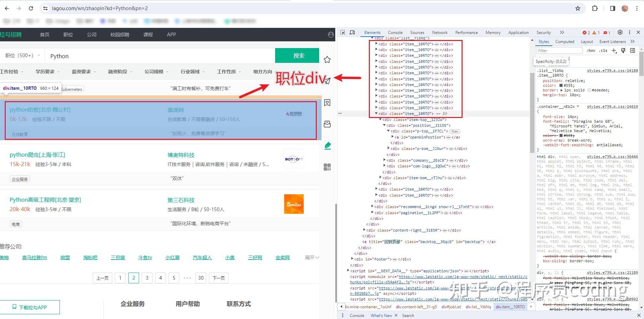
Task: Click the green 搜索 search button
Action: click(x=297, y=55)
